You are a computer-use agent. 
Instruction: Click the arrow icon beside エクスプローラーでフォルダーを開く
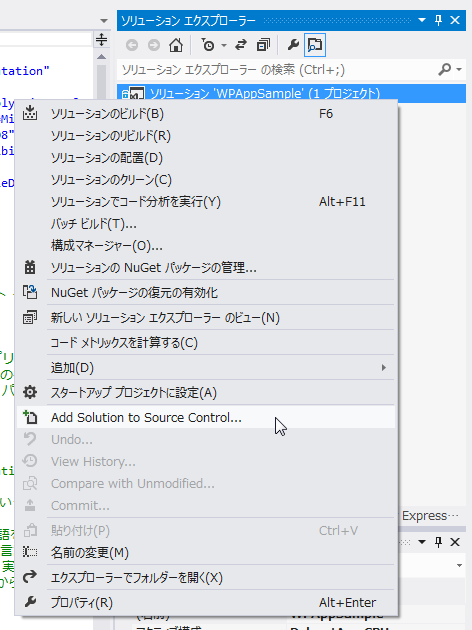tap(30, 577)
